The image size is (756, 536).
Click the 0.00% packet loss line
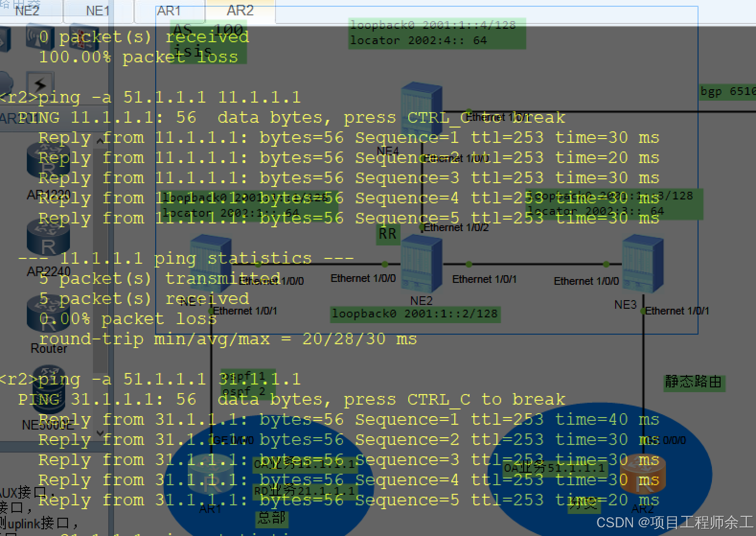point(127,319)
